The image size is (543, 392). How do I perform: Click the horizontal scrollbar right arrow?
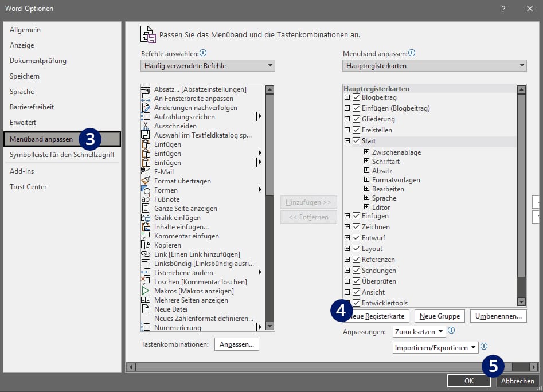coord(534,367)
